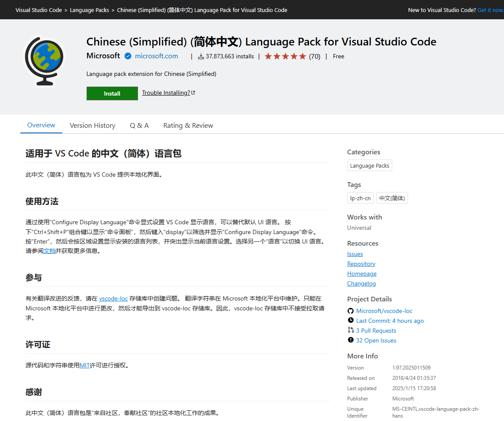Switch to the Version History tab

(x=93, y=126)
